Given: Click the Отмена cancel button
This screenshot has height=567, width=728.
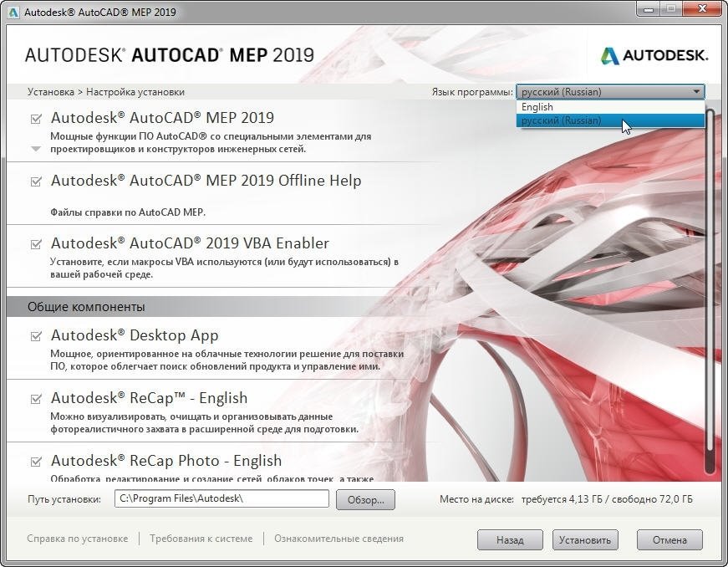Looking at the screenshot, I should pos(669,539).
